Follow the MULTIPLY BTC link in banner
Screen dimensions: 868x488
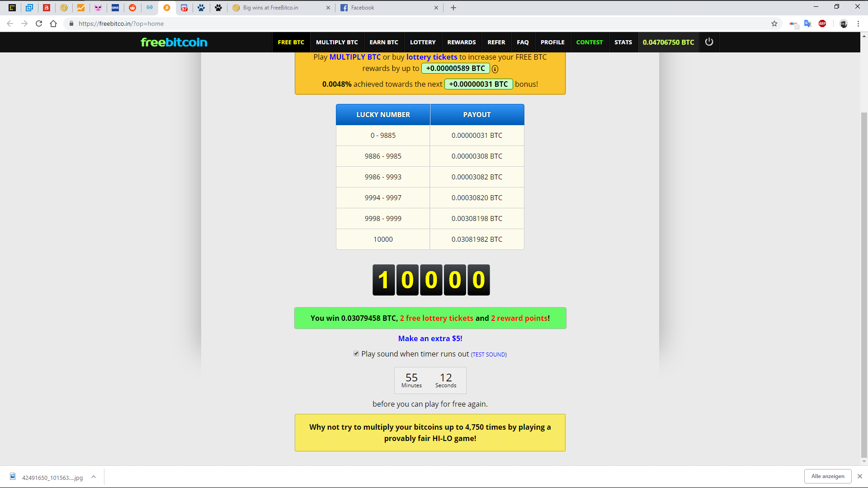click(x=355, y=57)
